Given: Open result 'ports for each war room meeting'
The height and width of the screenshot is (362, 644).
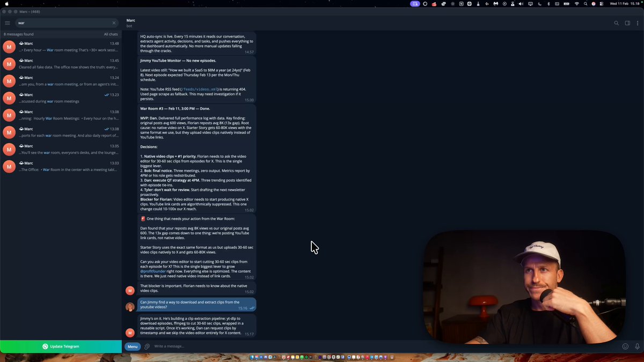Looking at the screenshot, I should point(61,132).
